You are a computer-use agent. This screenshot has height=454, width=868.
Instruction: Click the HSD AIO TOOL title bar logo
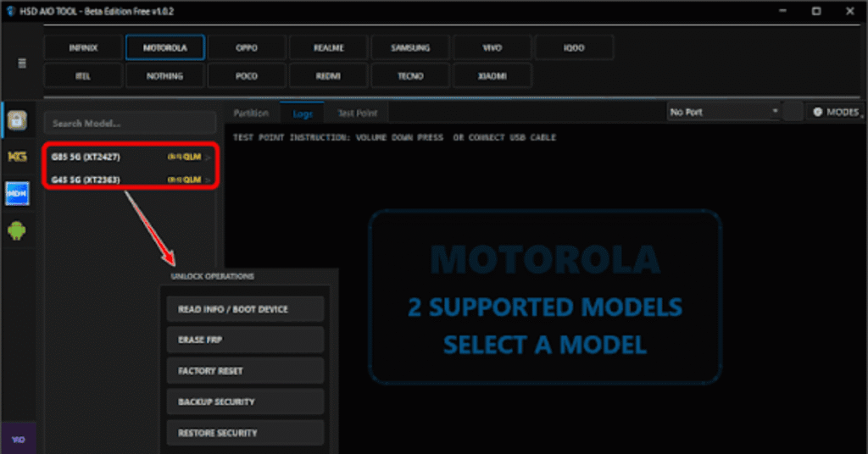point(10,11)
